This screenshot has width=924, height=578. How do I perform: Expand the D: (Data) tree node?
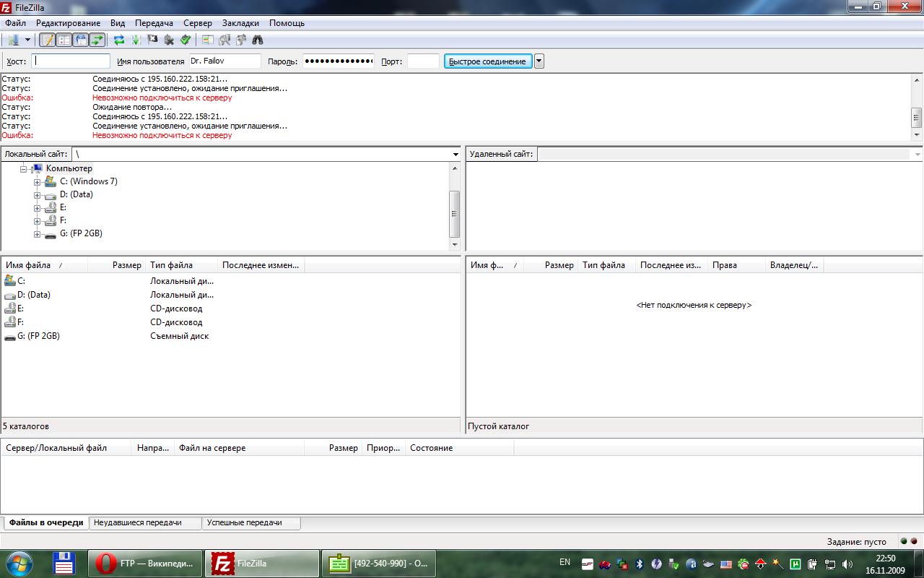click(37, 195)
